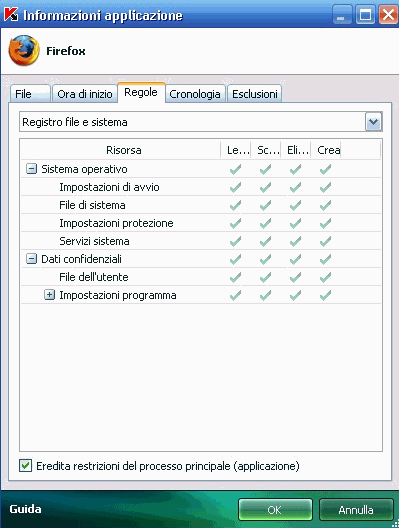
Task: Click the Annulla button
Action: (x=356, y=509)
